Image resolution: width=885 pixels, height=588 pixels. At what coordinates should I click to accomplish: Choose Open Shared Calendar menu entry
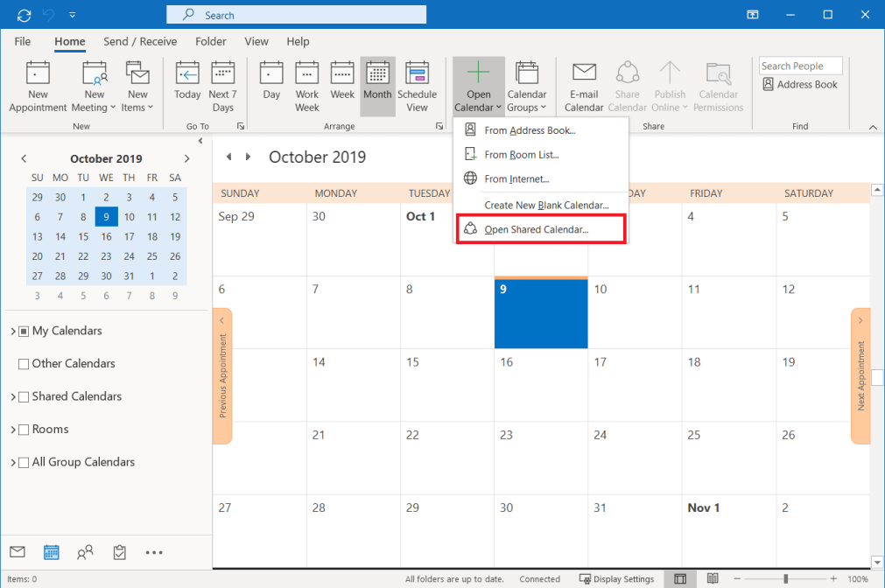tap(536, 229)
